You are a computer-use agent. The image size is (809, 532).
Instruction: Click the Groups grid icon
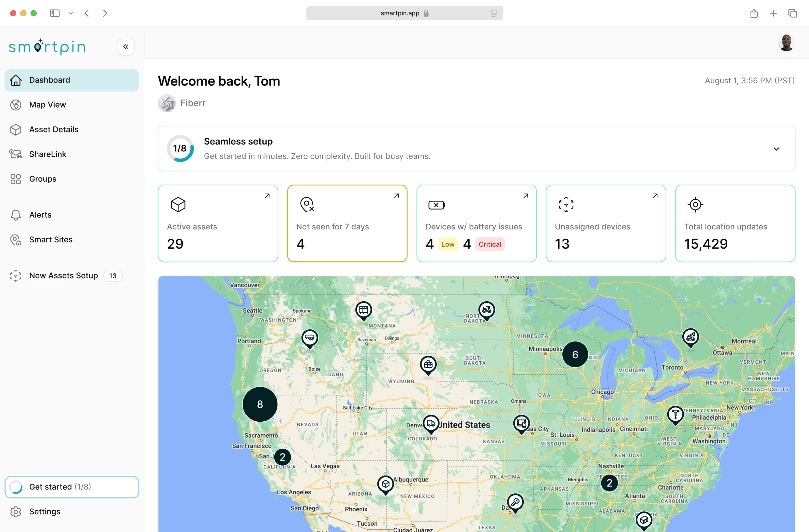(x=16, y=179)
